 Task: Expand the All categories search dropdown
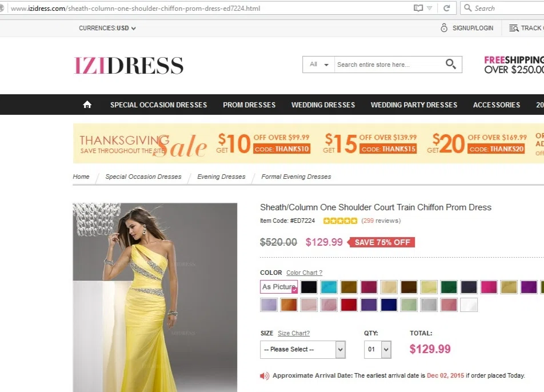[x=319, y=65]
